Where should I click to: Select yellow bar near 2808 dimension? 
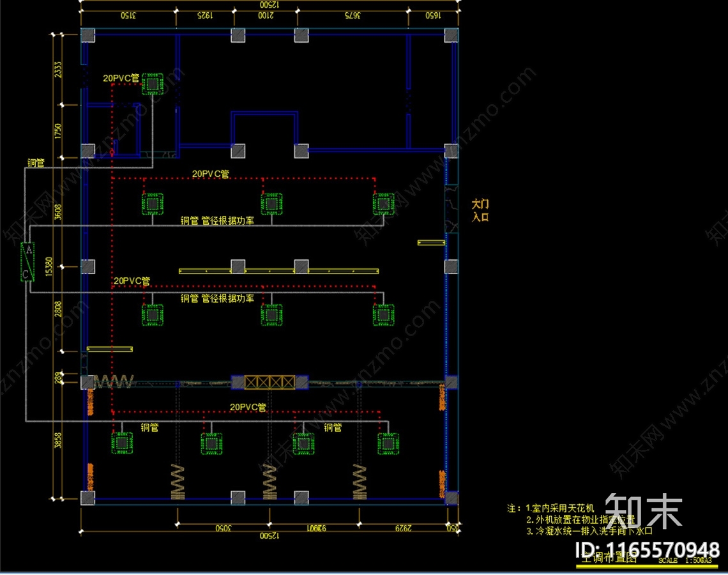tap(110, 349)
